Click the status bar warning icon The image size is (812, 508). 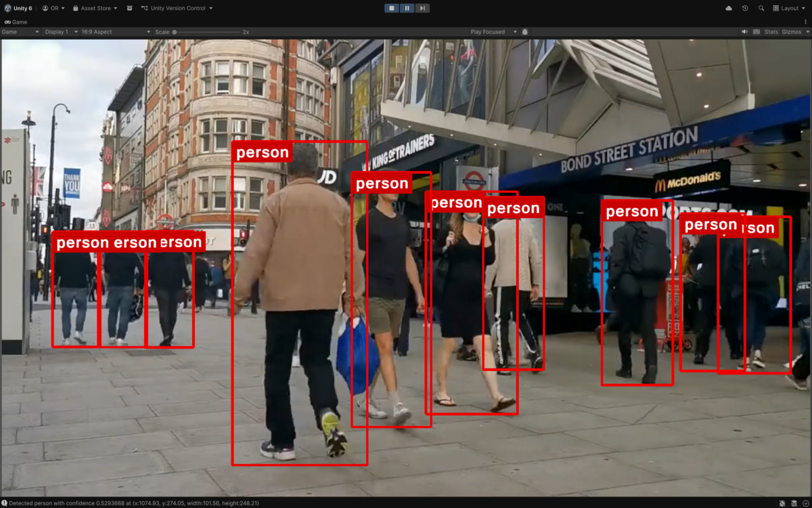tap(4, 503)
